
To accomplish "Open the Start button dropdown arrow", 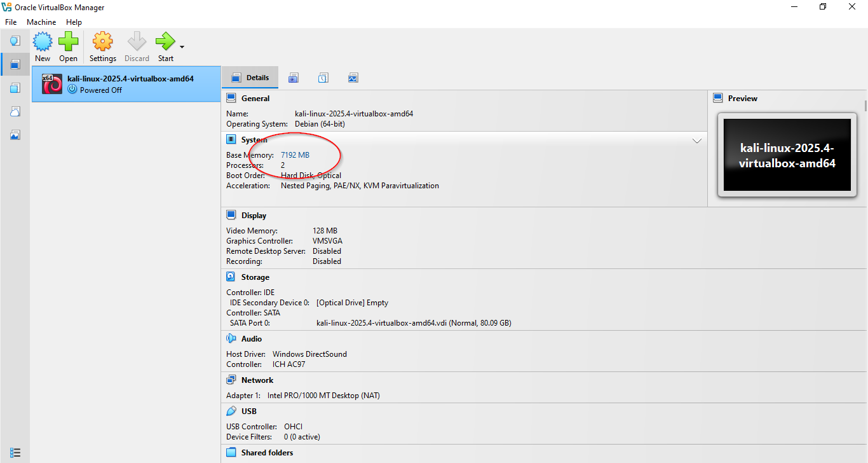I will point(182,47).
